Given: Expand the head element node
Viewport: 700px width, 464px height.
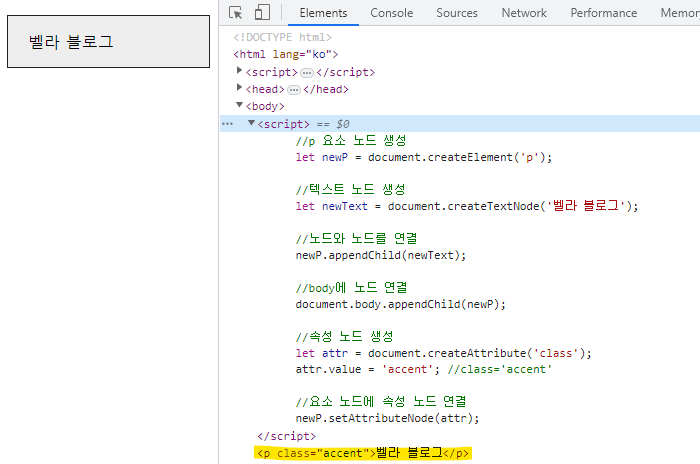Looking at the screenshot, I should [239, 88].
